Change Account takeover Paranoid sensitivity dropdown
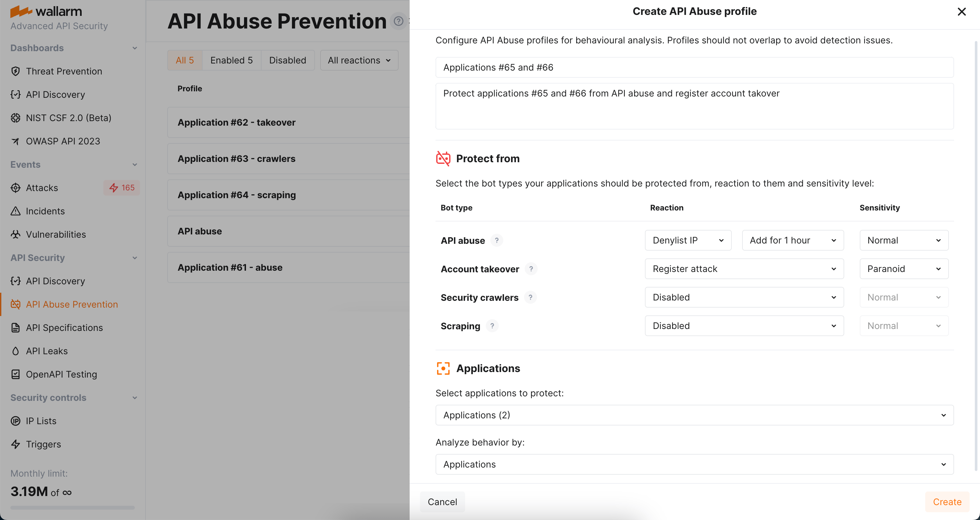 [904, 269]
